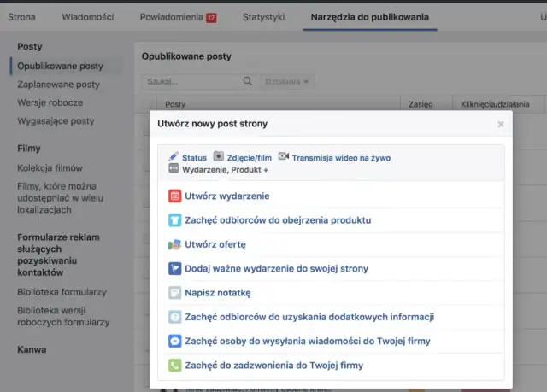
Task: Click the notifications badge showing 17
Action: [x=211, y=18]
